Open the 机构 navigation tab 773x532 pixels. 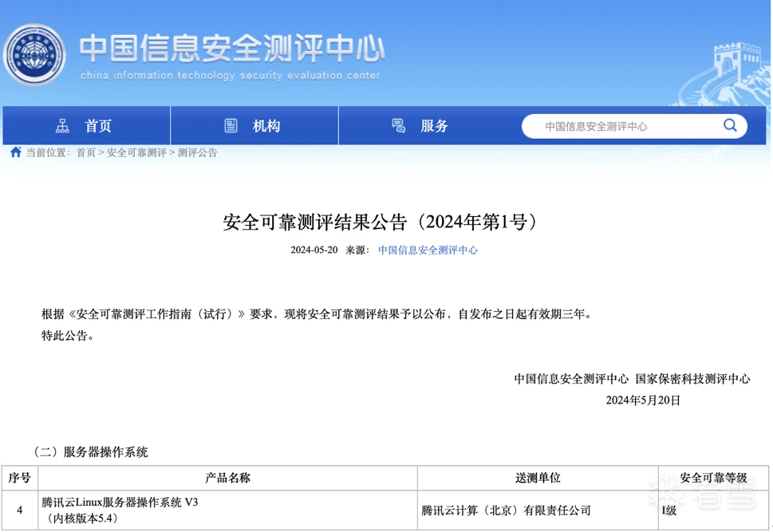(x=254, y=125)
